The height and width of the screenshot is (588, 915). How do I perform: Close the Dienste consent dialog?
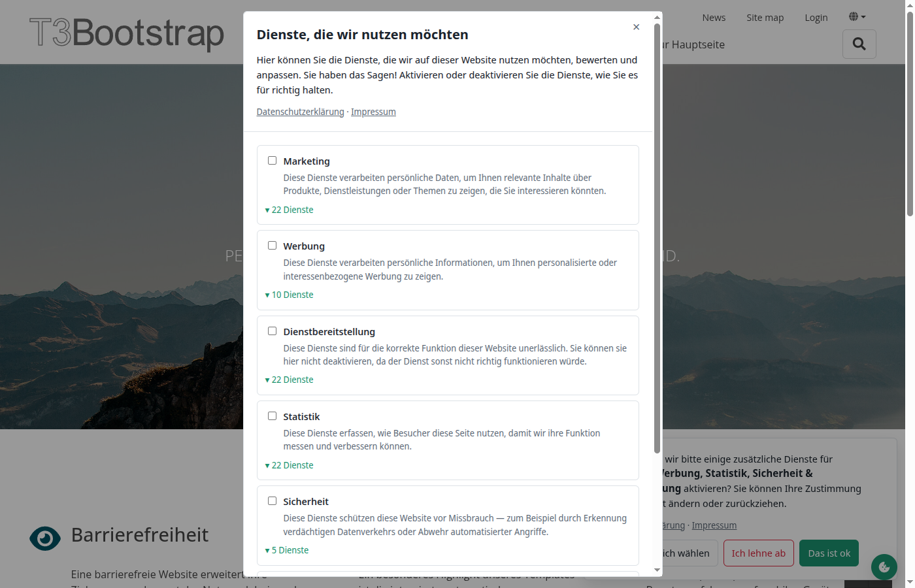(x=636, y=27)
